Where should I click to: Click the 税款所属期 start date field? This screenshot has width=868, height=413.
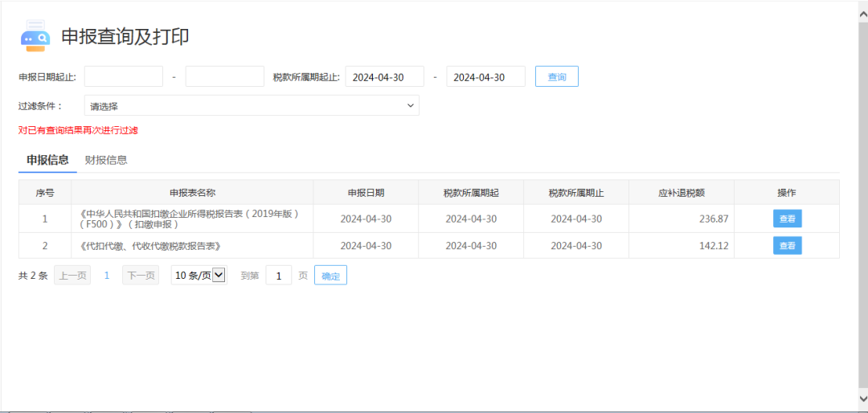click(385, 76)
